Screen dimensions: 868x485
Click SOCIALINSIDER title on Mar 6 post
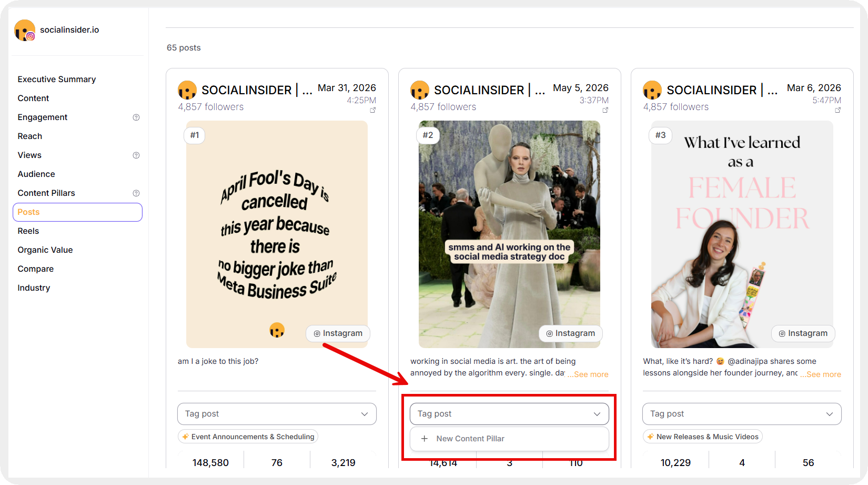722,90
